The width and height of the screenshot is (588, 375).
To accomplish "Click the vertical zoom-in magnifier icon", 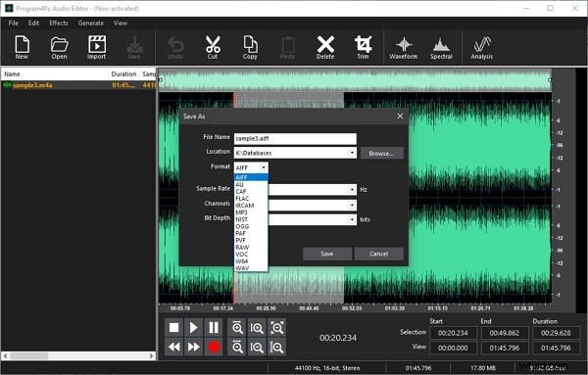I will [257, 328].
